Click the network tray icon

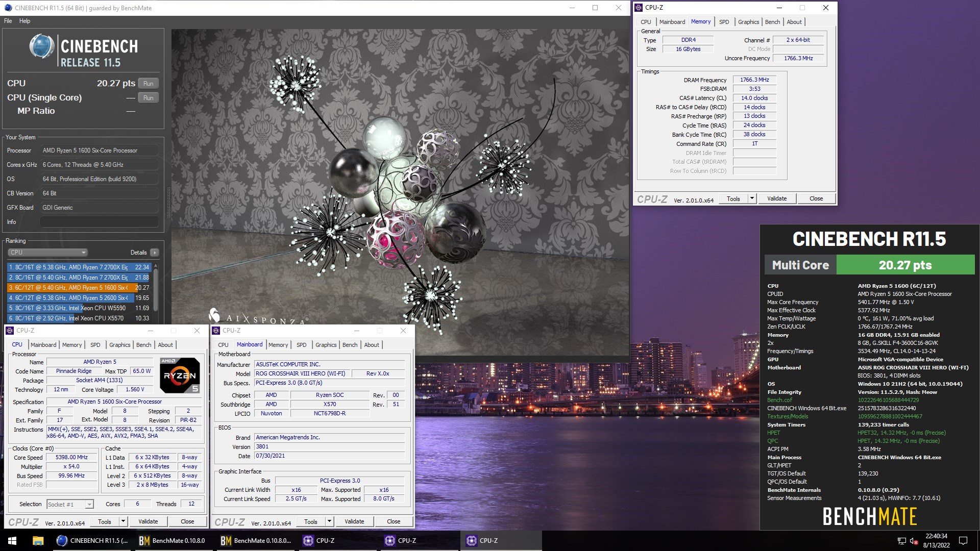pos(901,541)
